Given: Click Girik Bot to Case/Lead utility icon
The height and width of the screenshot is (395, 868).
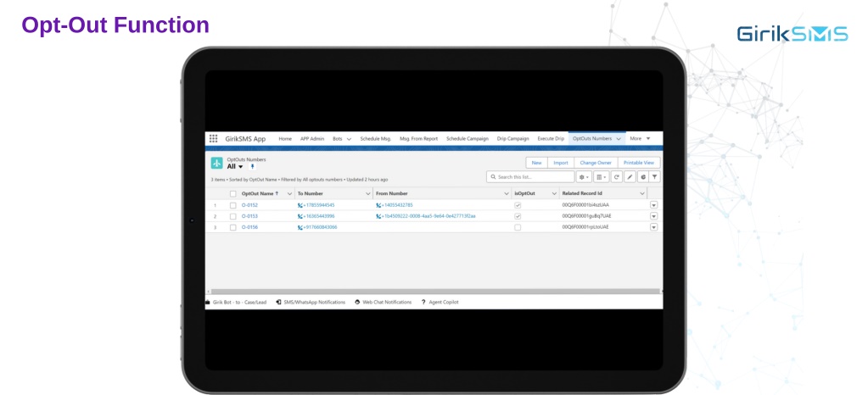Looking at the screenshot, I should (x=208, y=303).
